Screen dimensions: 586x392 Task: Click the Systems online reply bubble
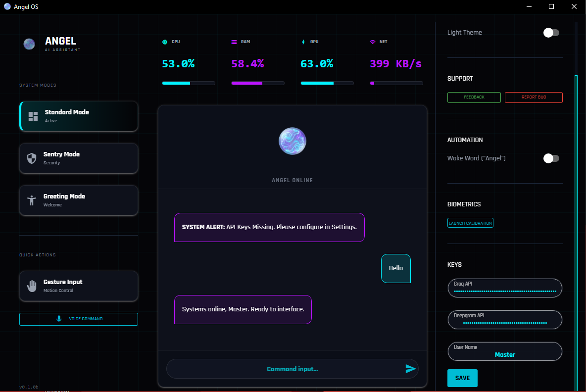(x=243, y=310)
